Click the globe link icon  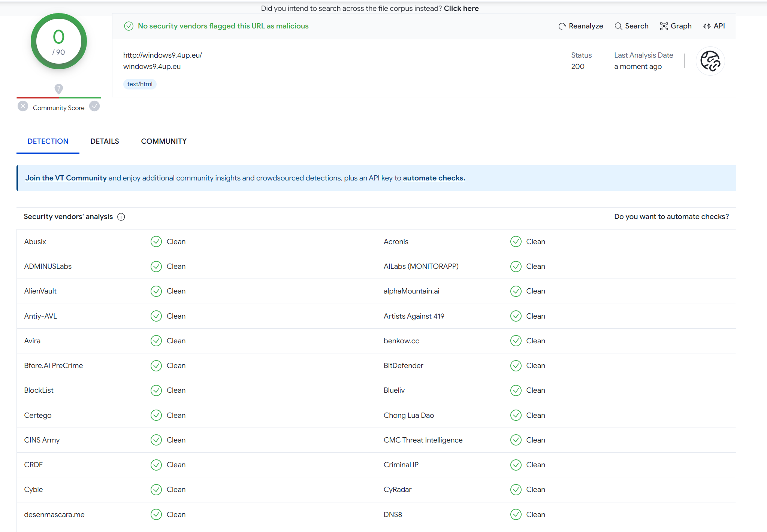710,61
